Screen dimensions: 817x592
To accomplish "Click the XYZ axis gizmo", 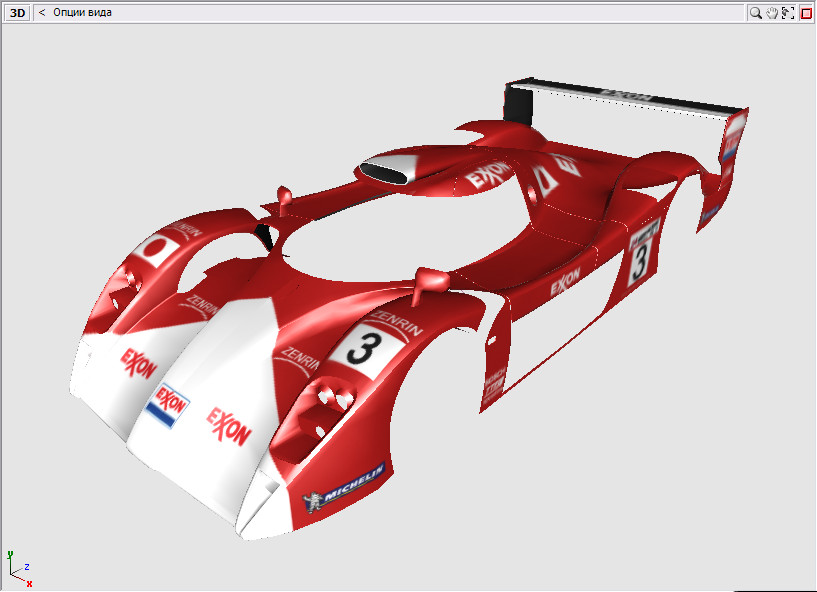I will click(x=19, y=569).
